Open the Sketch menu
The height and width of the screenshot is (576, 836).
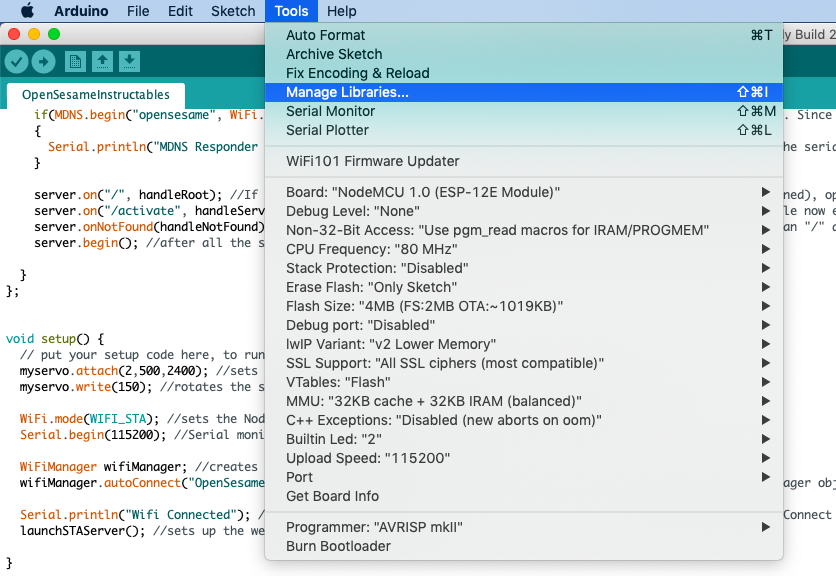tap(232, 11)
